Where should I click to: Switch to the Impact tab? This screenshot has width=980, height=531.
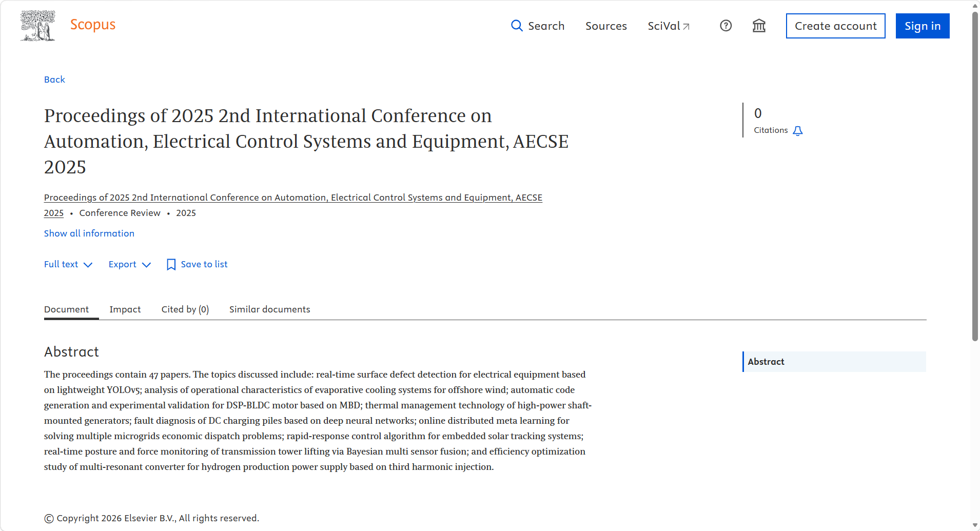tap(125, 309)
